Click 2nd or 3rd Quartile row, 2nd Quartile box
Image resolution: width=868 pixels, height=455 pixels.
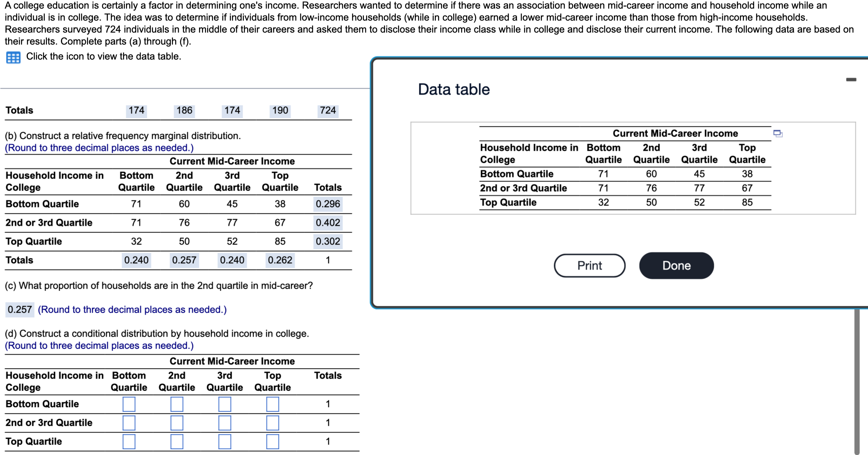pyautogui.click(x=177, y=423)
